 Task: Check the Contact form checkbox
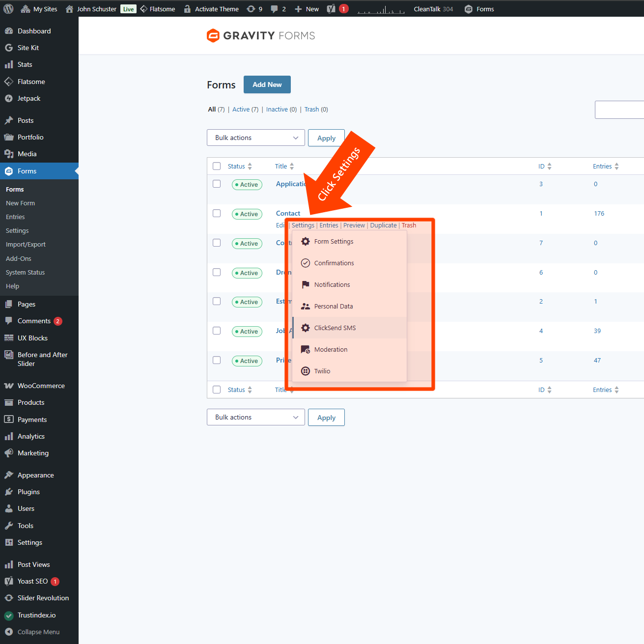(x=217, y=213)
